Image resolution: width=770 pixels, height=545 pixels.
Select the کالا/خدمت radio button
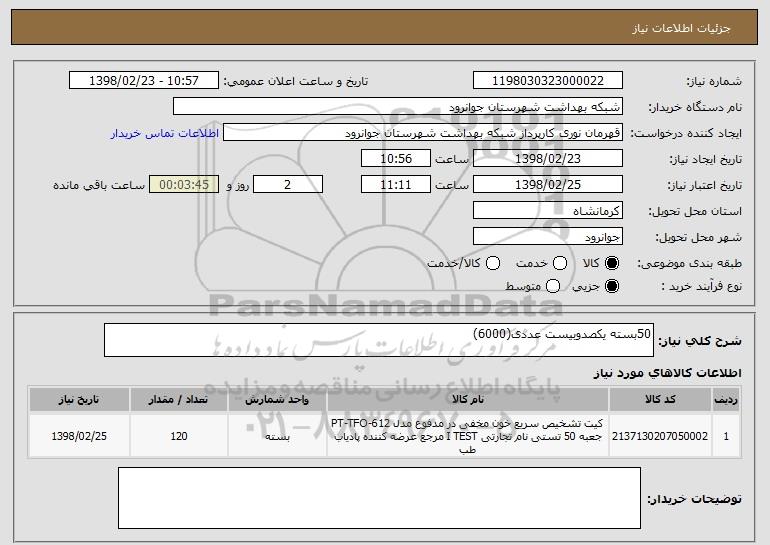pyautogui.click(x=493, y=263)
